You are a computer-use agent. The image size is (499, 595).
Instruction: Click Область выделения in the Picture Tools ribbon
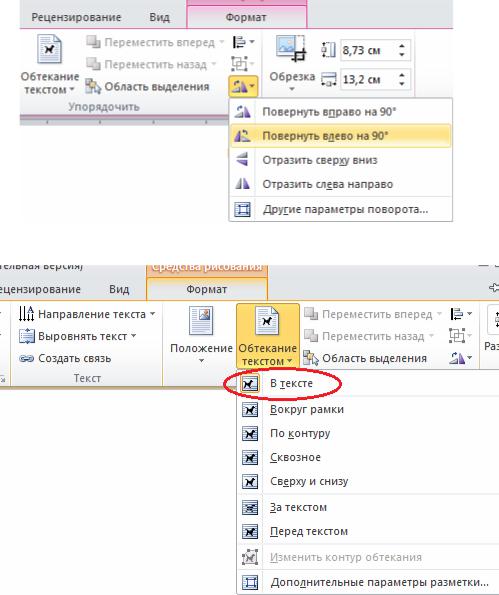[147, 87]
